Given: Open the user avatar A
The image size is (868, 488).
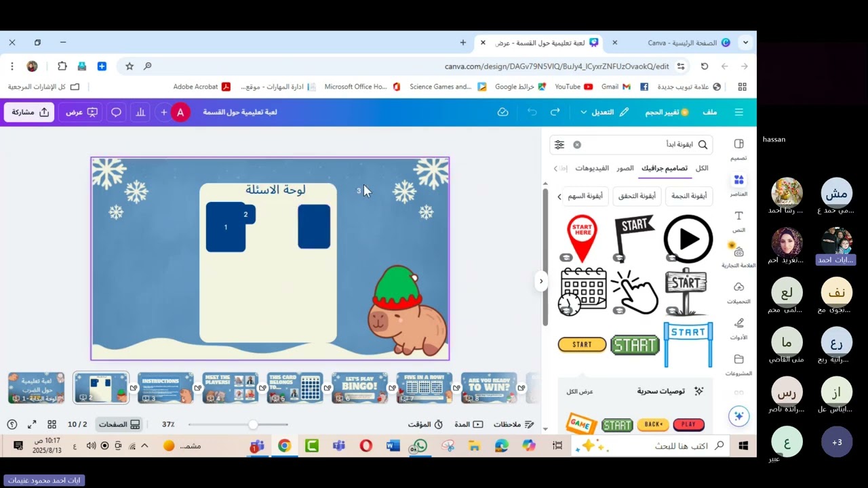Looking at the screenshot, I should click(x=180, y=113).
